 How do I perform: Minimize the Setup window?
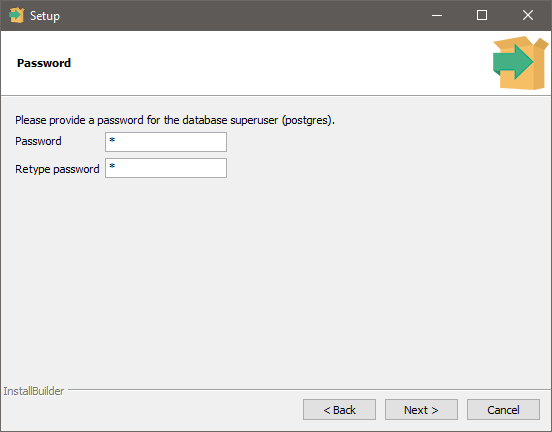(x=437, y=15)
